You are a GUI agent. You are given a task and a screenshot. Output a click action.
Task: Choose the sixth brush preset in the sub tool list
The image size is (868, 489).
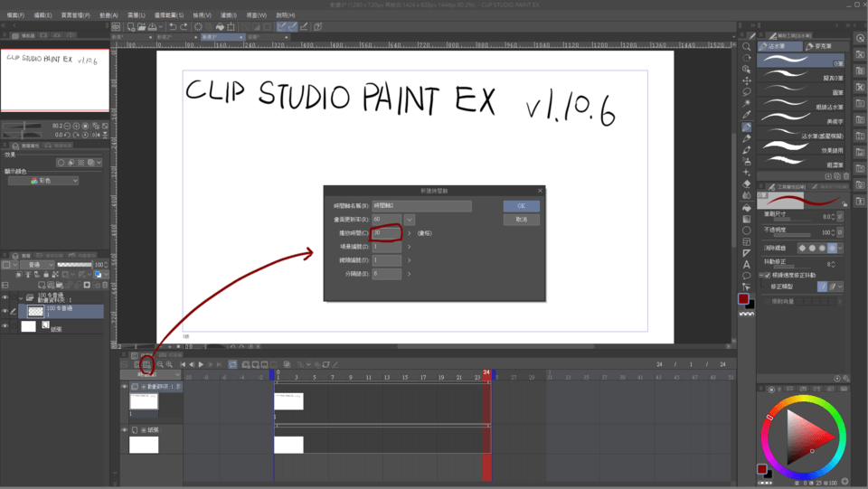coord(800,133)
